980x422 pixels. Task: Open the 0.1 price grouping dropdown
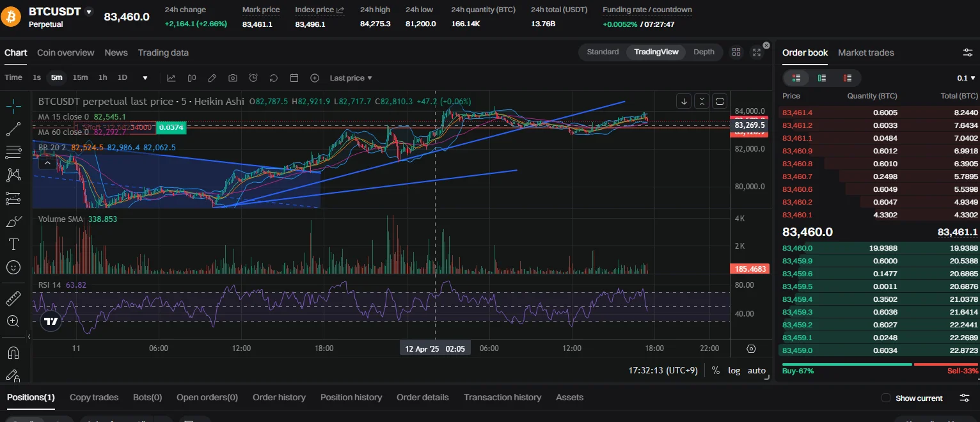965,78
